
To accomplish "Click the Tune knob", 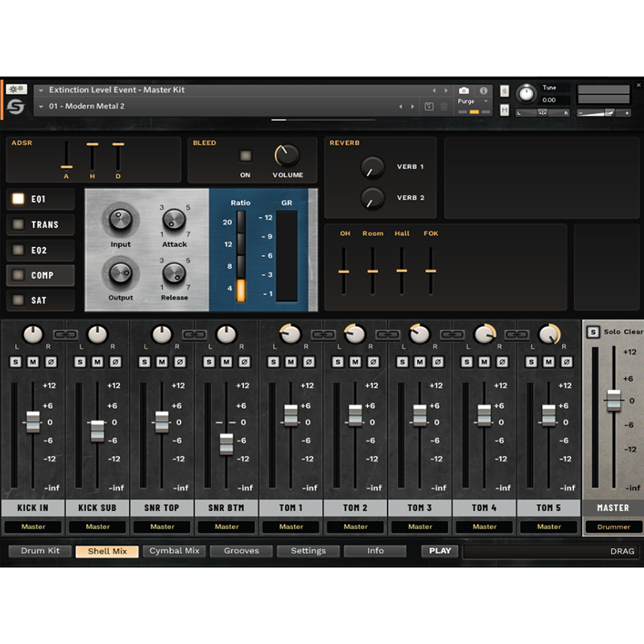I will pos(526,94).
